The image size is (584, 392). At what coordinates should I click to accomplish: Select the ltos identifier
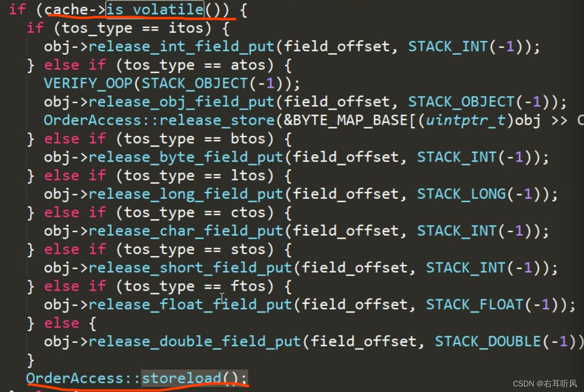click(248, 175)
